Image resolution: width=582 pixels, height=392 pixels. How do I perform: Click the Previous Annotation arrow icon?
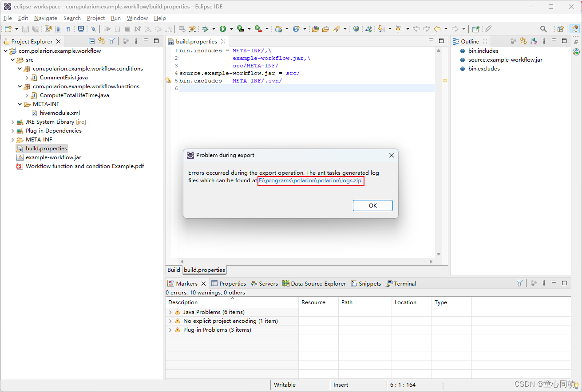(398, 29)
